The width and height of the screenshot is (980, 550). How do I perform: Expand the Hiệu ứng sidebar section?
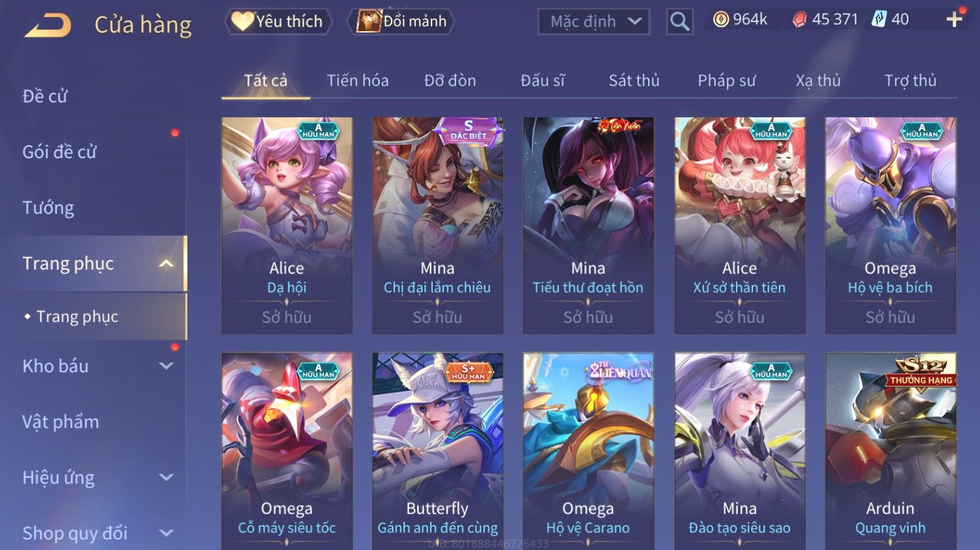[167, 477]
